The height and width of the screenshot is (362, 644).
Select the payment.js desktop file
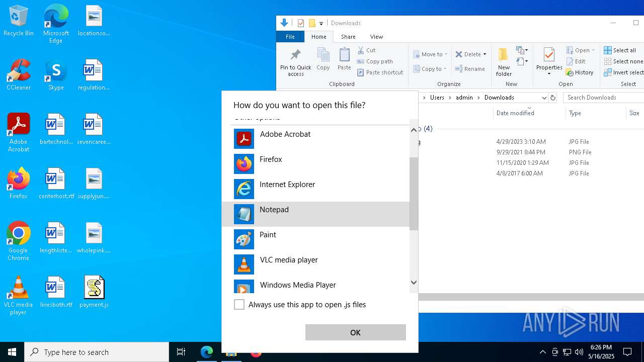coord(94,292)
